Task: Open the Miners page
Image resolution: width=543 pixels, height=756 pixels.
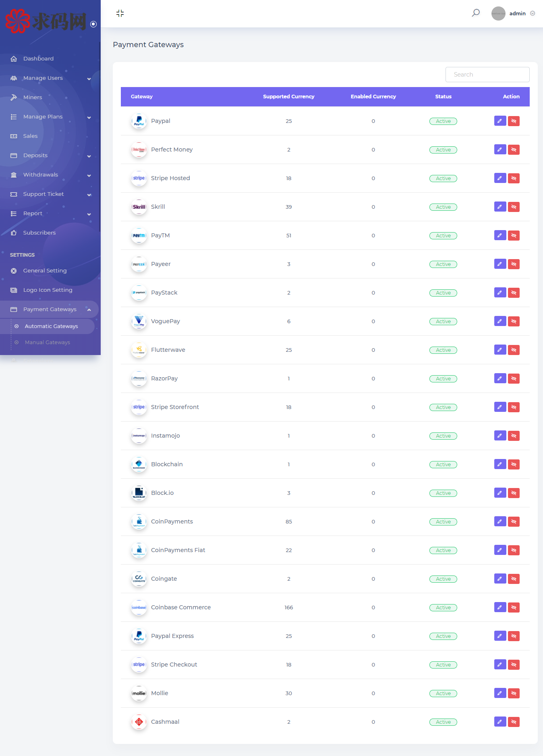Action: coord(33,97)
